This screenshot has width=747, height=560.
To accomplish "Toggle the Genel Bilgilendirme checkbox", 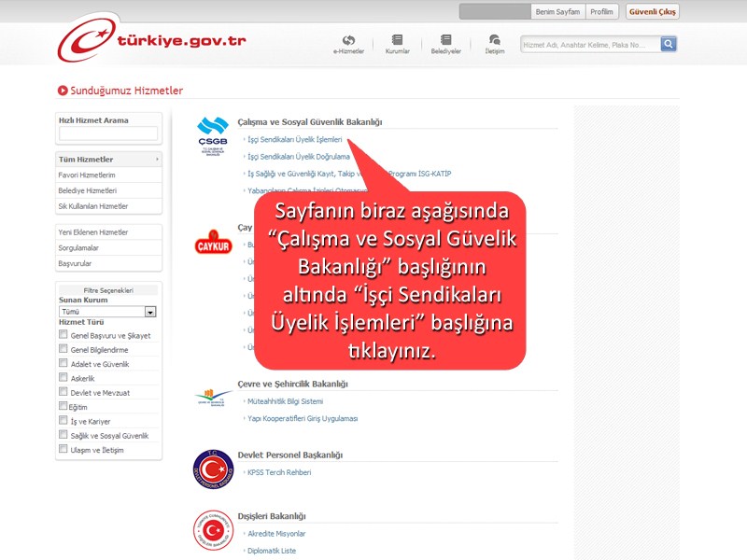I will [x=63, y=349].
